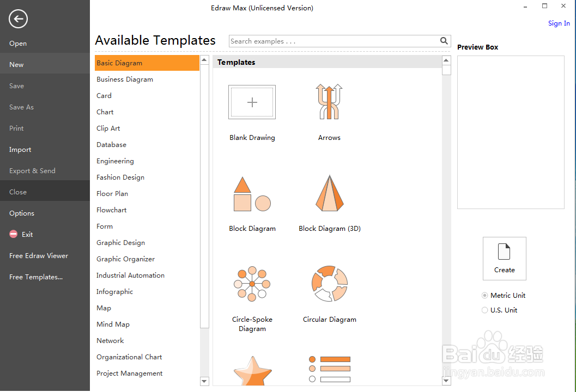Click the Blank Drawing label text
The height and width of the screenshot is (392, 576).
click(252, 138)
